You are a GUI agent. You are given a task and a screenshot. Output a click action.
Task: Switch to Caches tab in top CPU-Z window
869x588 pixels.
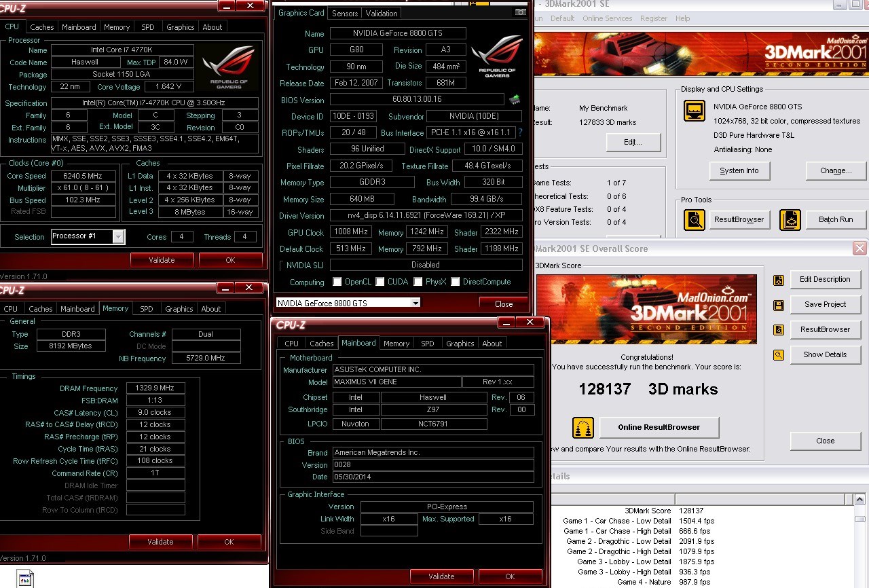click(41, 27)
